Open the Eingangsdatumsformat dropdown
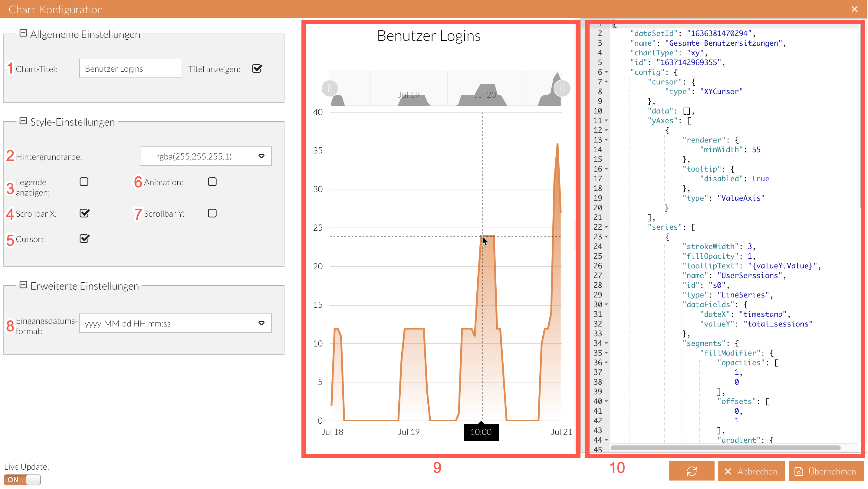 tap(175, 323)
